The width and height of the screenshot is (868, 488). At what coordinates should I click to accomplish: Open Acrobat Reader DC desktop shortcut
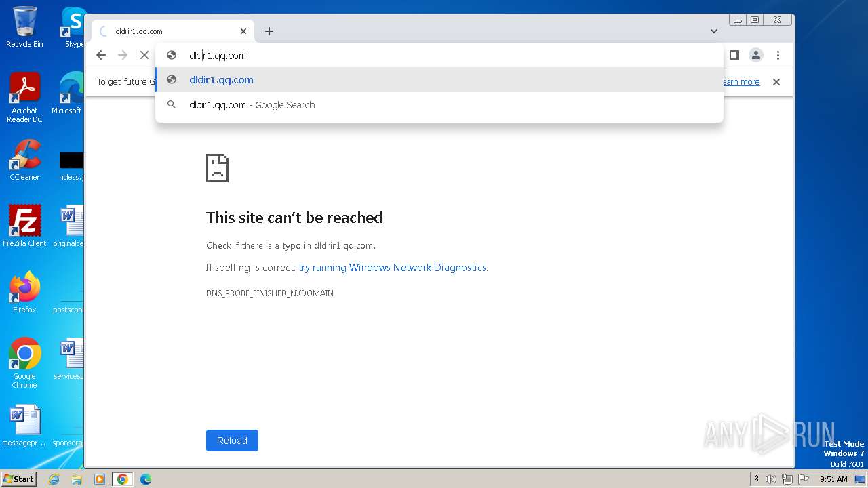24,98
